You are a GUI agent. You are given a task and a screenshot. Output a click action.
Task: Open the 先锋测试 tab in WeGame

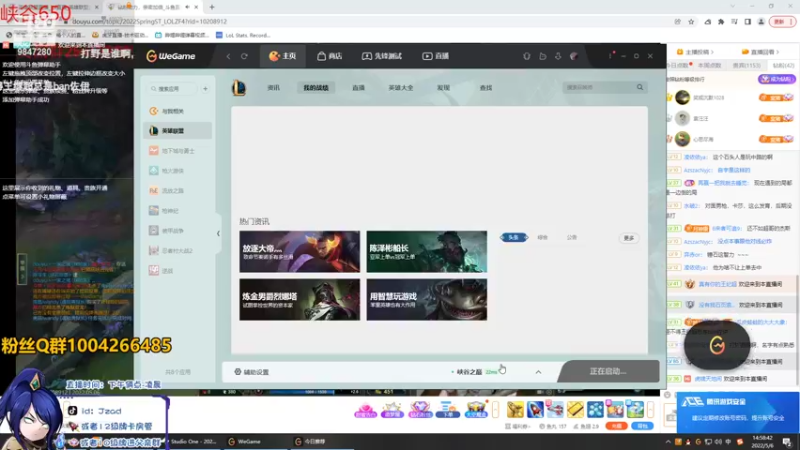[382, 56]
